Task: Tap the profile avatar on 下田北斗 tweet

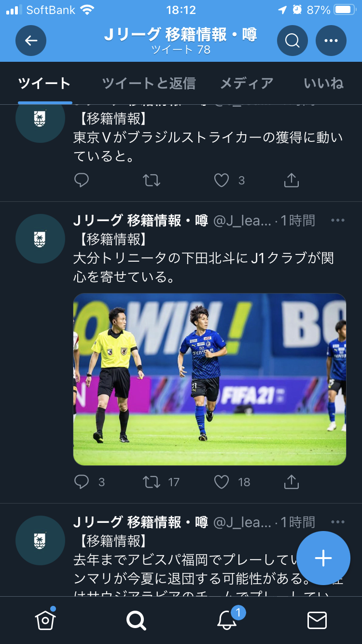Action: [40, 238]
